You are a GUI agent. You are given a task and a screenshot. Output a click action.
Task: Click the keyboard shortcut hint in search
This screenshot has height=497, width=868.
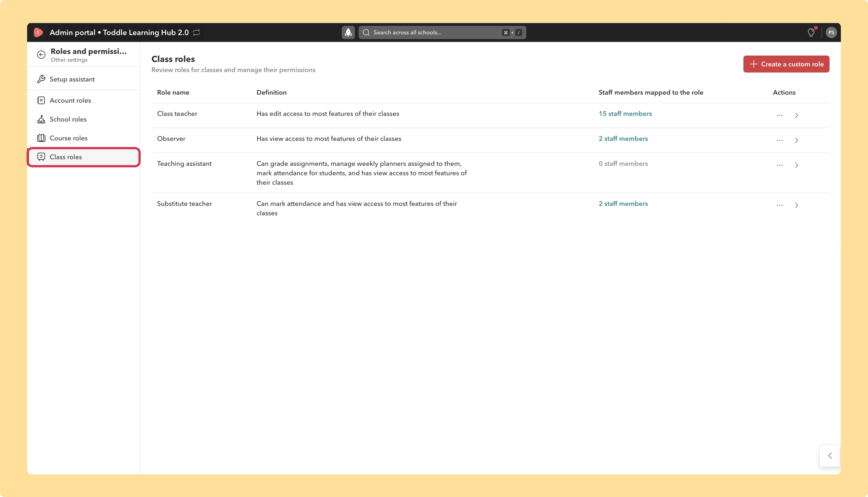click(512, 32)
